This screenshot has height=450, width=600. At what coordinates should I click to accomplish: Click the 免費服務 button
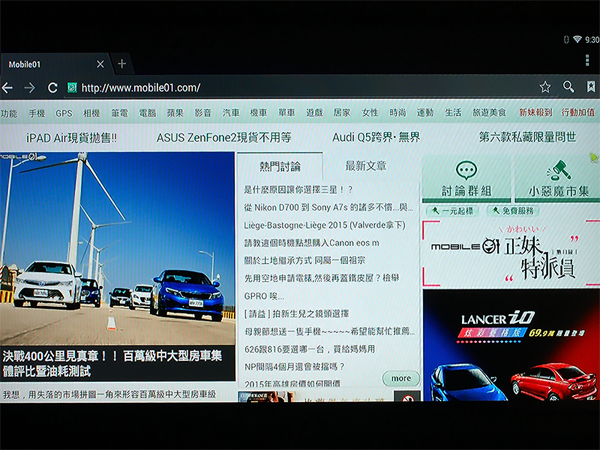click(x=513, y=210)
